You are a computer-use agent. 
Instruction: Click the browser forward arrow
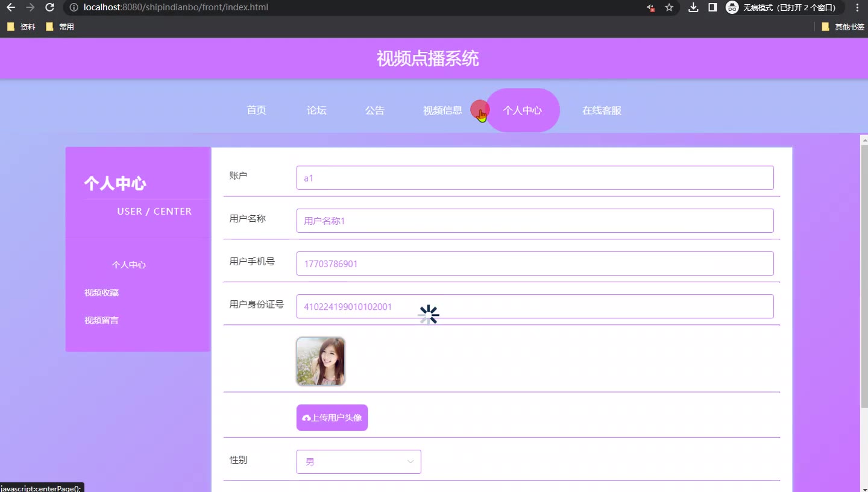(x=30, y=8)
